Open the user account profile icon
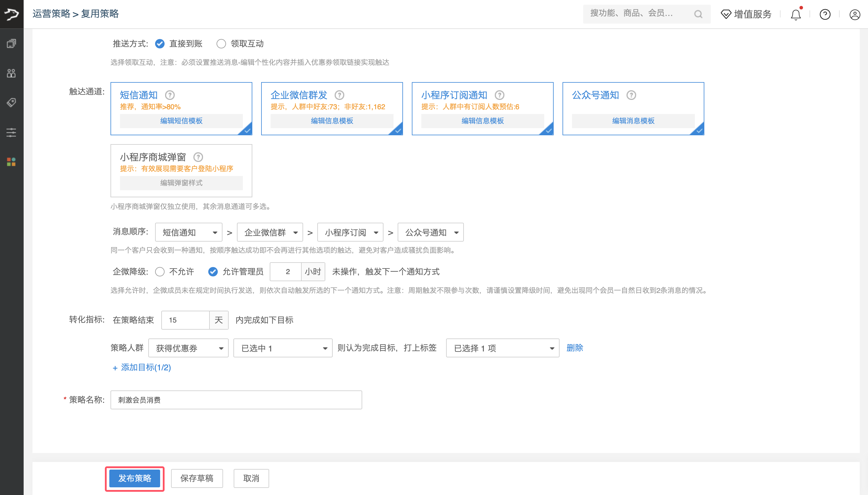This screenshot has height=495, width=868. (x=854, y=14)
